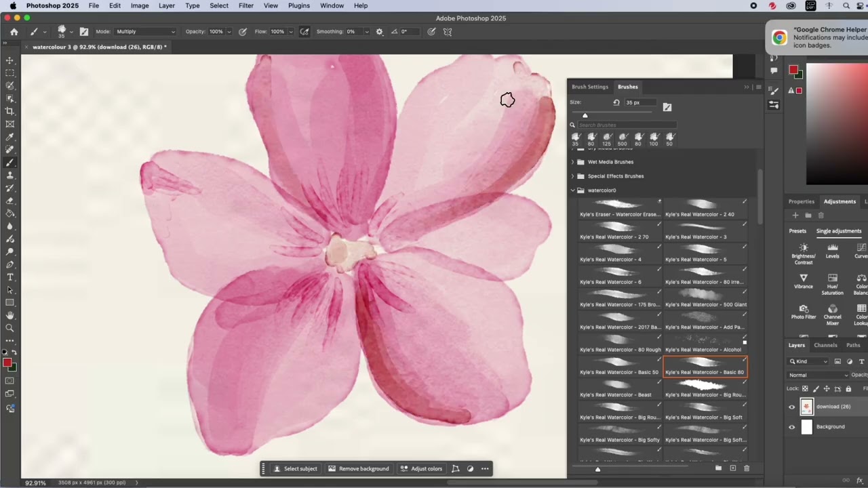Open the Filter menu

point(246,5)
